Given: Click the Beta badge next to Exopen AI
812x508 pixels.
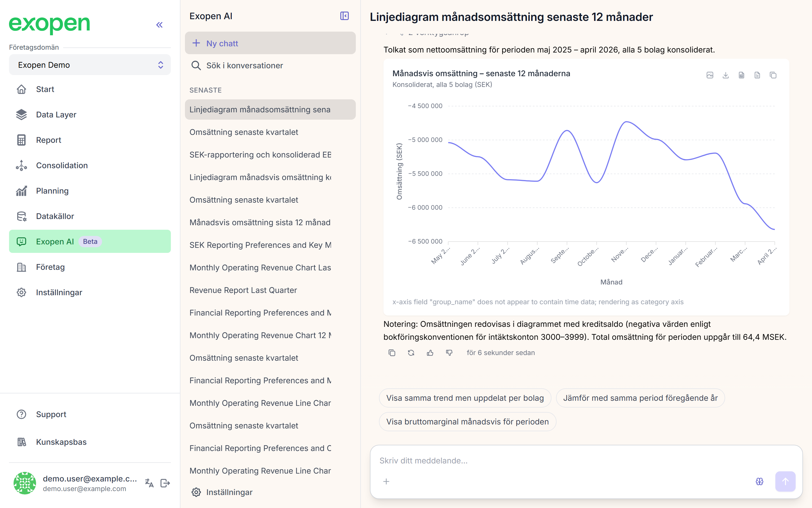Looking at the screenshot, I should click(90, 242).
